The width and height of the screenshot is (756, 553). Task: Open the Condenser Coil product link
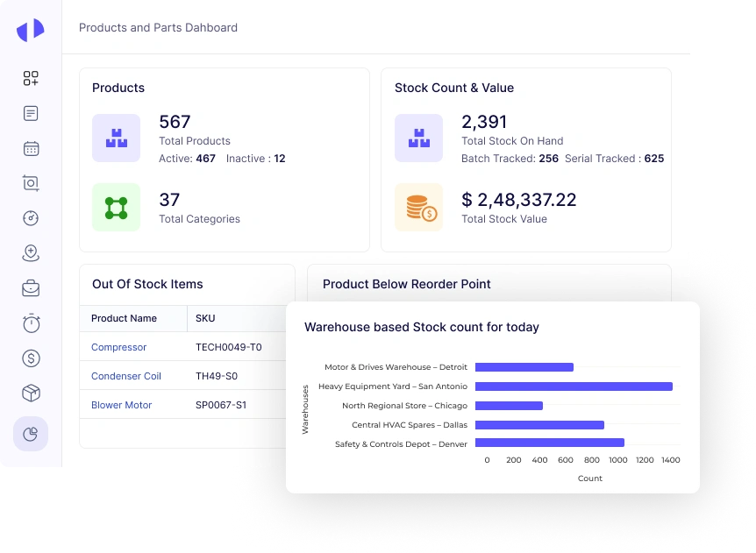tap(126, 376)
